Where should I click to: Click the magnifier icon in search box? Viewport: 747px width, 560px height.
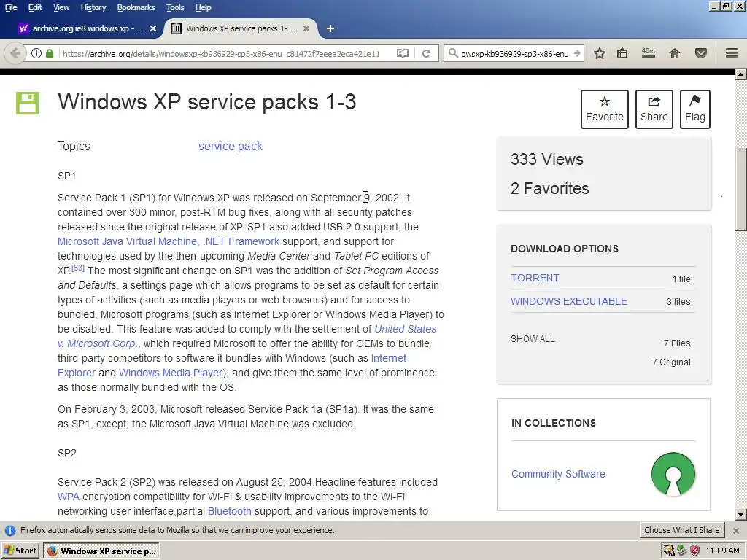453,53
